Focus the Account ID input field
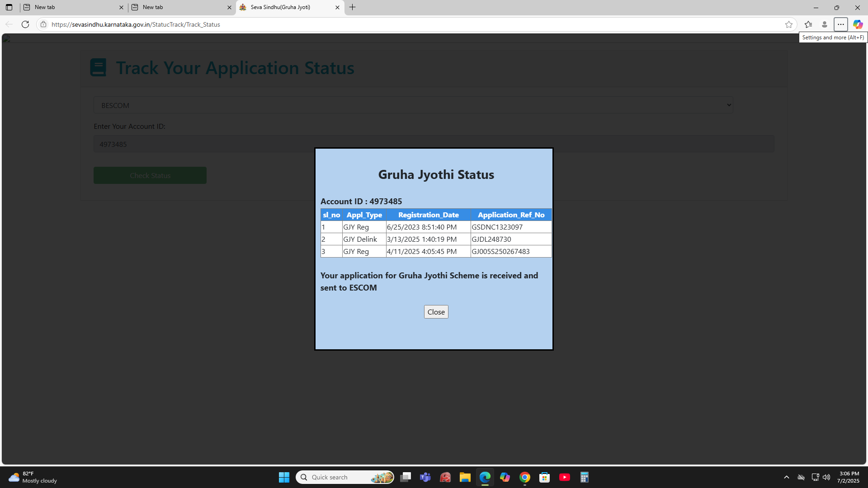This screenshot has width=868, height=488. [434, 144]
